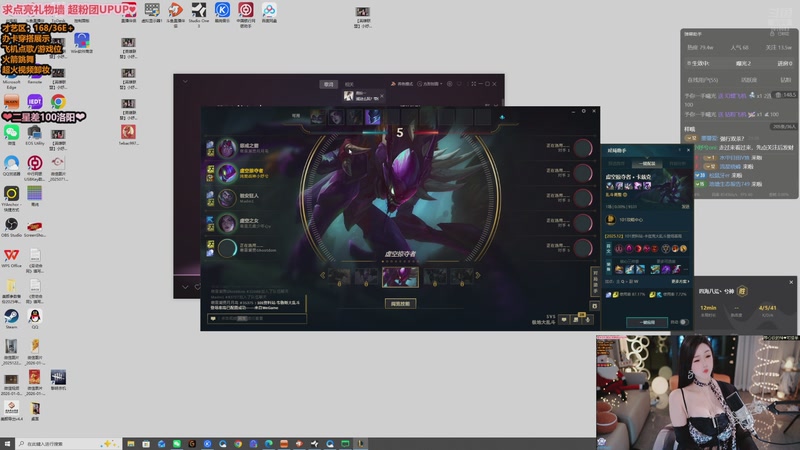800x450 pixels.
Task: Click the League client icon in the taskbar
Action: pyautogui.click(x=361, y=444)
